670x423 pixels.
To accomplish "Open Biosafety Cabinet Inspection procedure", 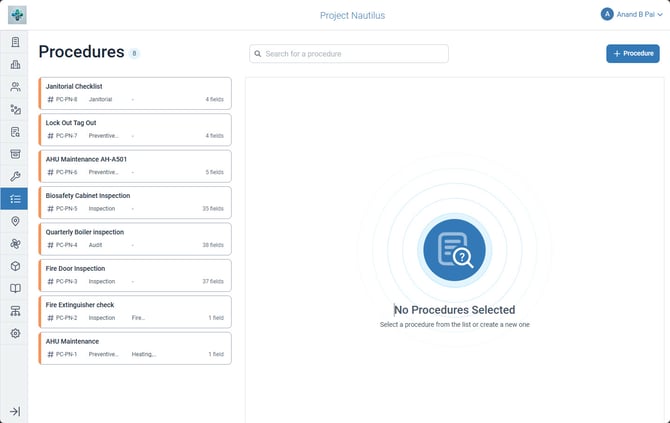I will tap(135, 203).
